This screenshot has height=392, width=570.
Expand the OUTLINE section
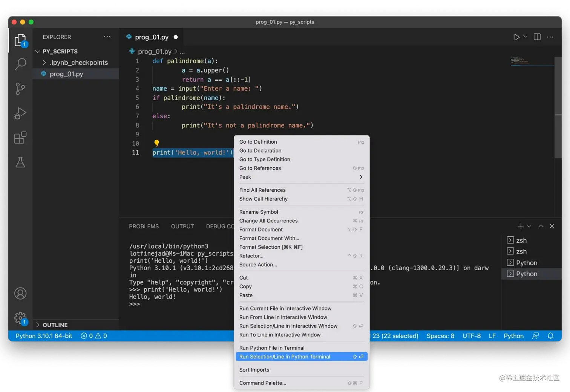click(x=76, y=325)
